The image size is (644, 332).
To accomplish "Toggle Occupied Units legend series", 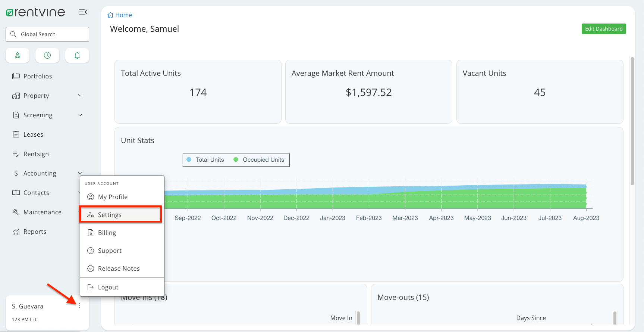I will click(259, 160).
